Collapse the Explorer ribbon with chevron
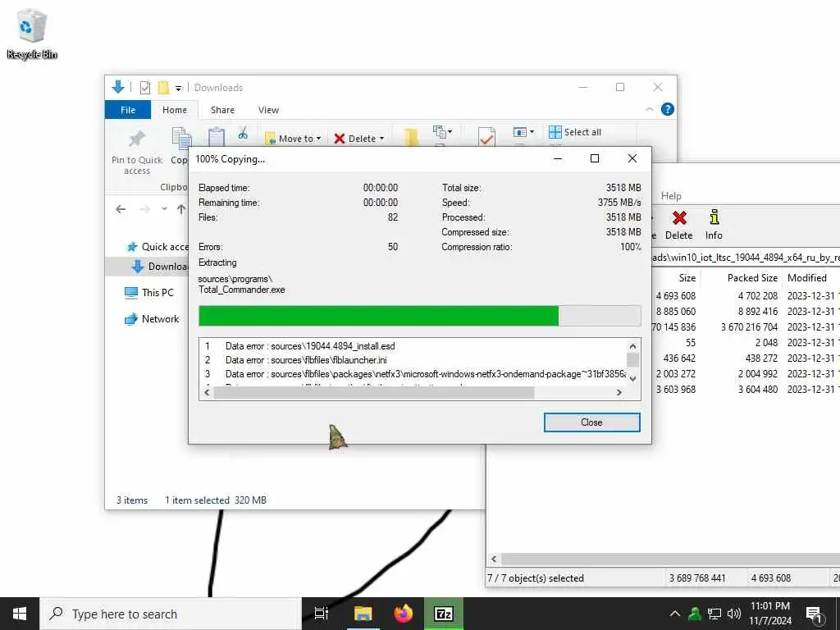840x630 pixels. (x=650, y=109)
